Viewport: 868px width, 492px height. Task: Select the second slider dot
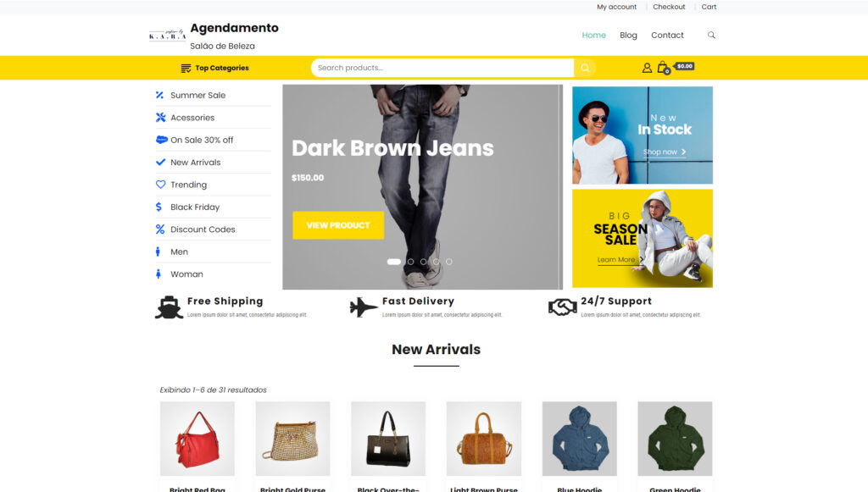(410, 262)
